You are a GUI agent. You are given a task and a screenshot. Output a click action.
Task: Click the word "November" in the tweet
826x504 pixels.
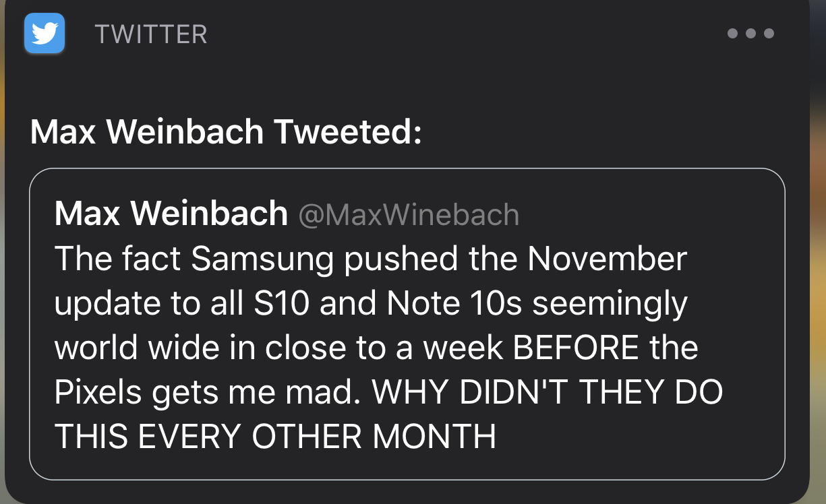point(607,259)
